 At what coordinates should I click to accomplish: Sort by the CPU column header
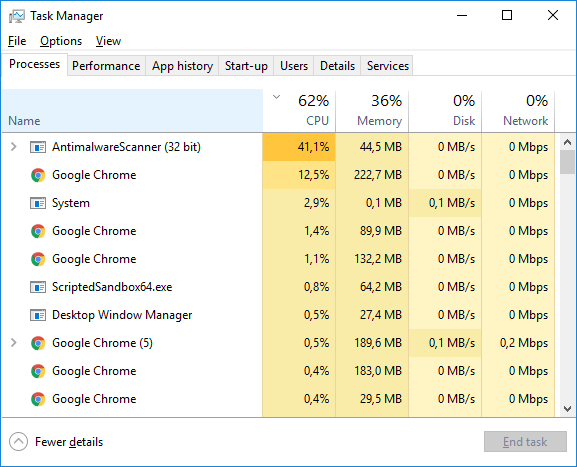(299, 110)
